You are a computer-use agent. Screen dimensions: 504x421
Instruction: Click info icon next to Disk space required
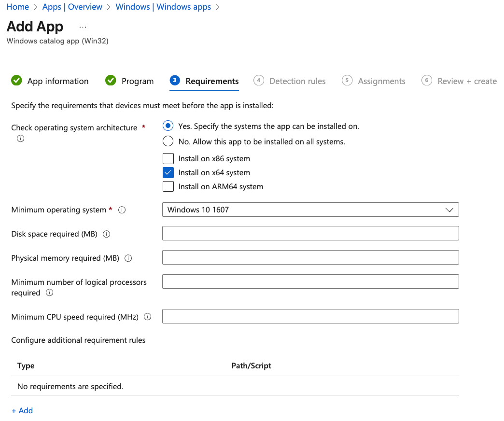(x=107, y=234)
